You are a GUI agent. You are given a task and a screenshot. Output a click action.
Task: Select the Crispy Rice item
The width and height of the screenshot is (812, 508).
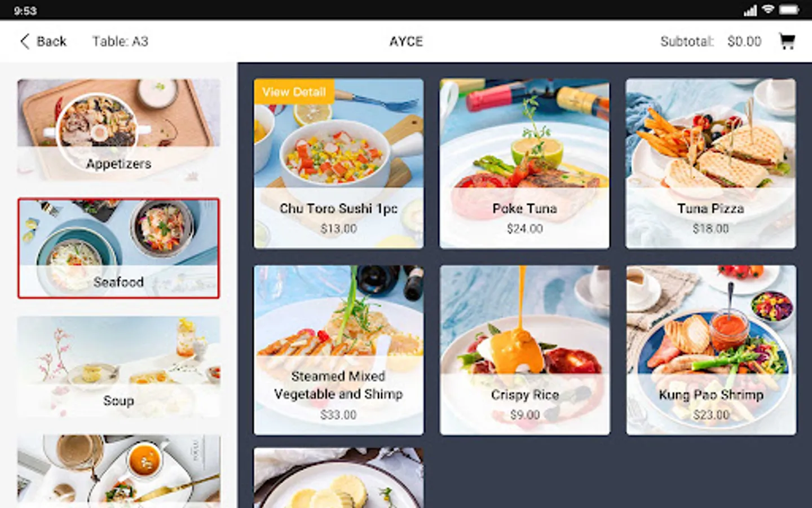point(524,350)
